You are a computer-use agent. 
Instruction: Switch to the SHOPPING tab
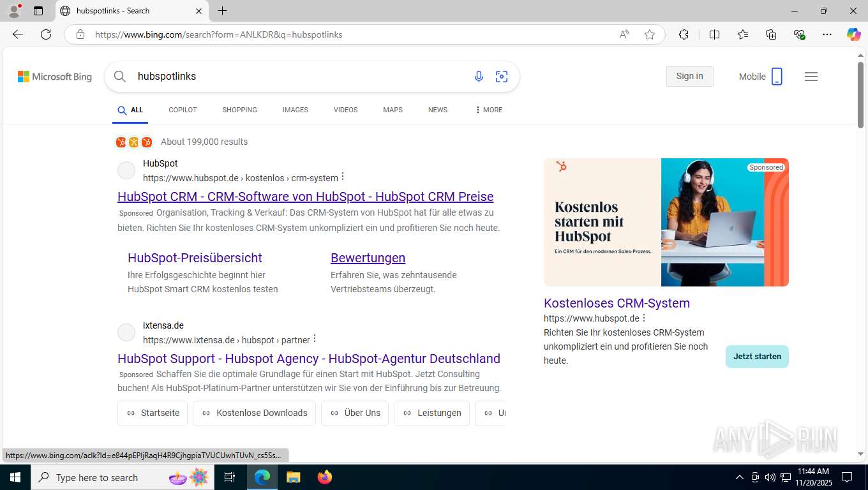click(239, 110)
